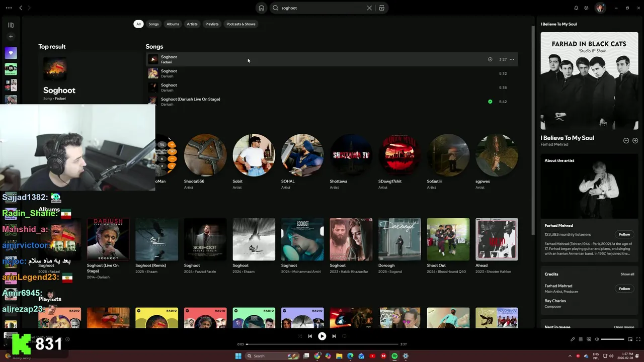Open Friend Activity icon
Image resolution: width=644 pixels, height=362 pixels.
[x=587, y=8]
